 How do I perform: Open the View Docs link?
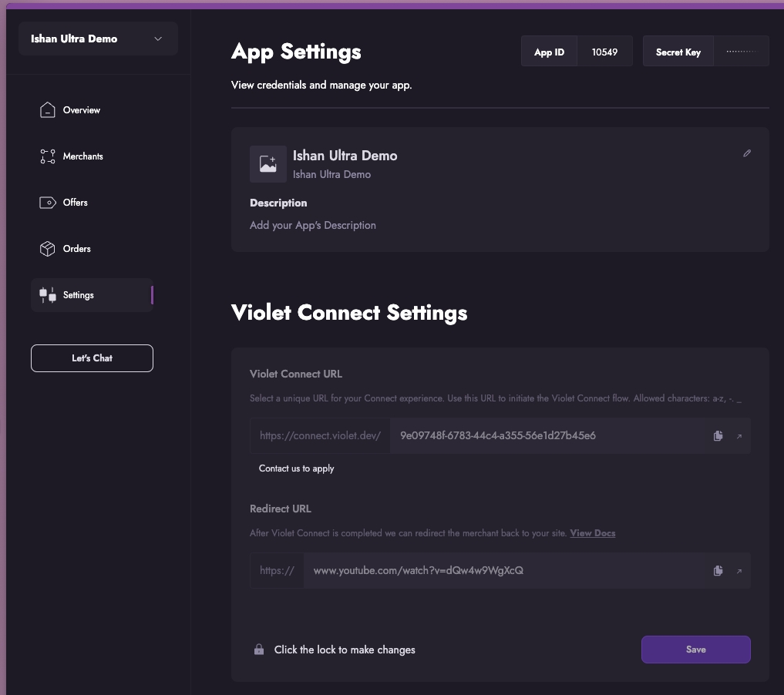click(x=593, y=533)
